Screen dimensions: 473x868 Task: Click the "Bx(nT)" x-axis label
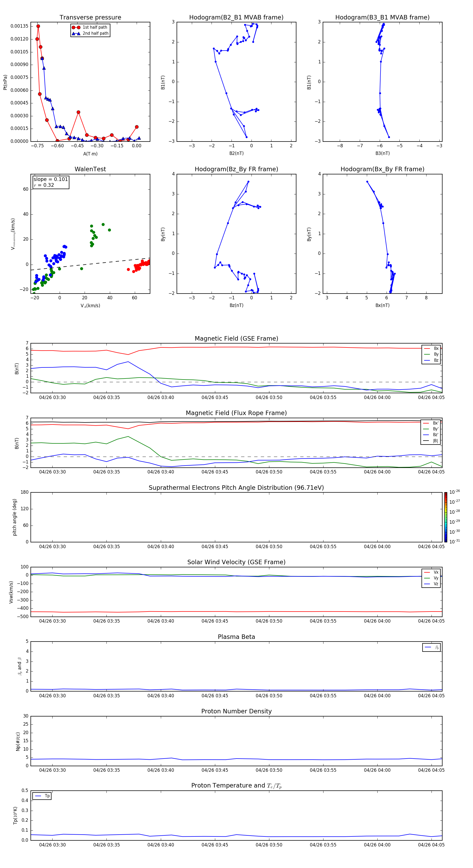[382, 305]
